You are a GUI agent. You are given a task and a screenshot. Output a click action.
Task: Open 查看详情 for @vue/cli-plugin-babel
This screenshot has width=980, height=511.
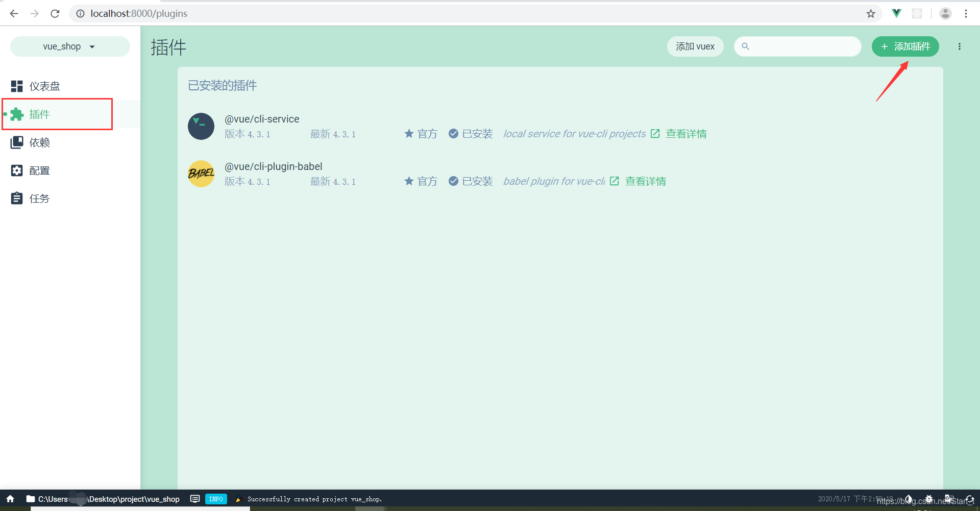(646, 181)
